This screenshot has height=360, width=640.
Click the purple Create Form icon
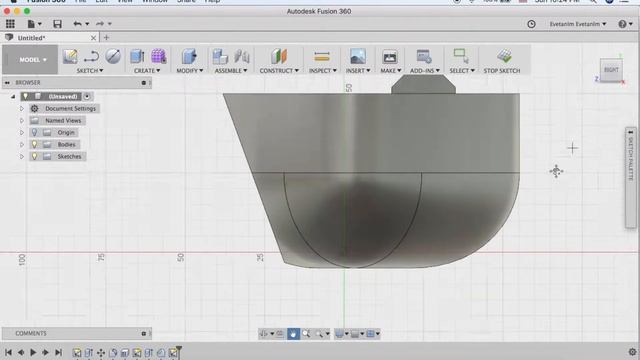tap(158, 56)
